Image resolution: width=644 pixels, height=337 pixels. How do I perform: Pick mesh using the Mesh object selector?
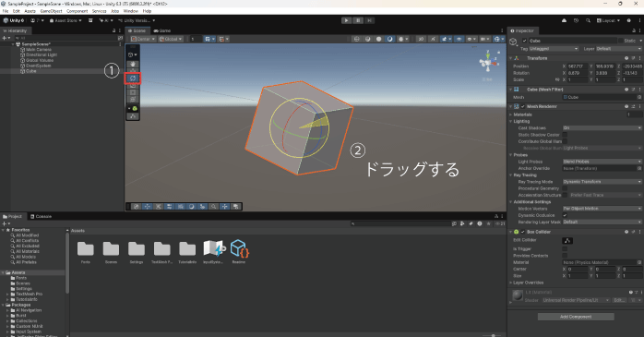[639, 97]
